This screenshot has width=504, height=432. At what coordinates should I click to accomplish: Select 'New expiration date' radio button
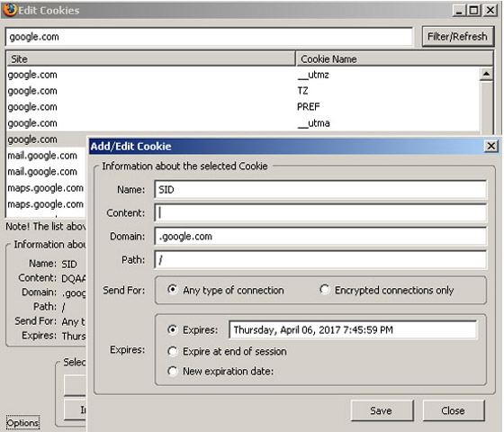173,371
